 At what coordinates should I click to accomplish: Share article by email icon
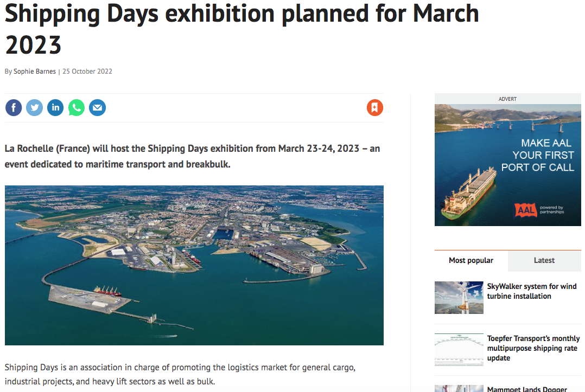tap(97, 108)
